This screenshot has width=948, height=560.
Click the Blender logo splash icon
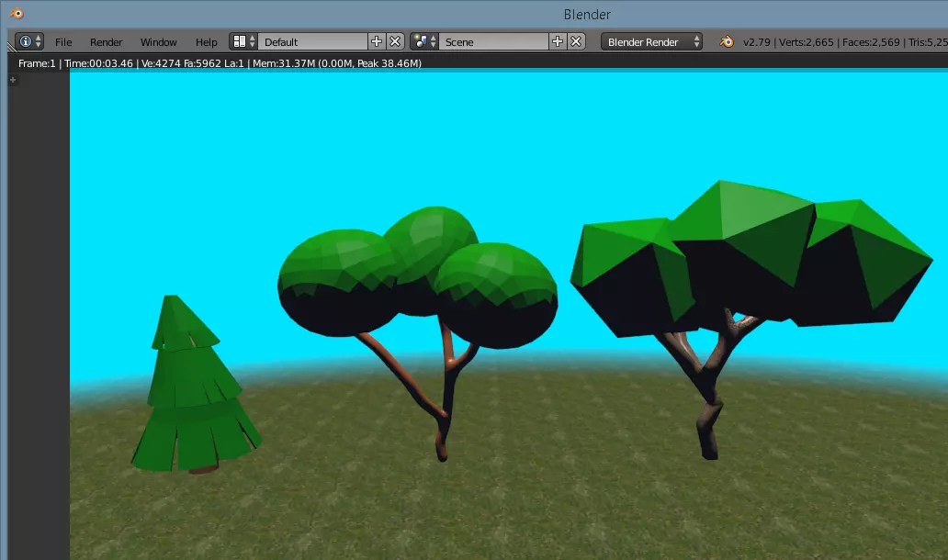point(726,41)
